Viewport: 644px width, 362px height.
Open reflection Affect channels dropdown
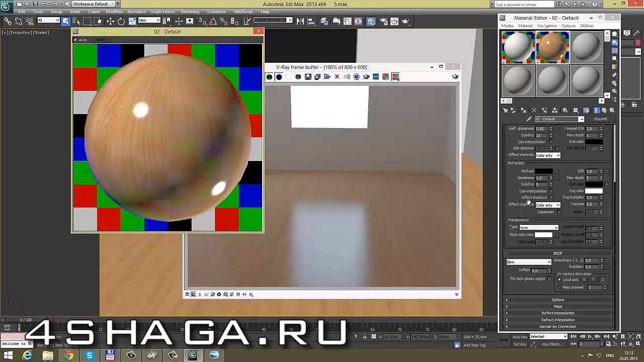pyautogui.click(x=548, y=155)
